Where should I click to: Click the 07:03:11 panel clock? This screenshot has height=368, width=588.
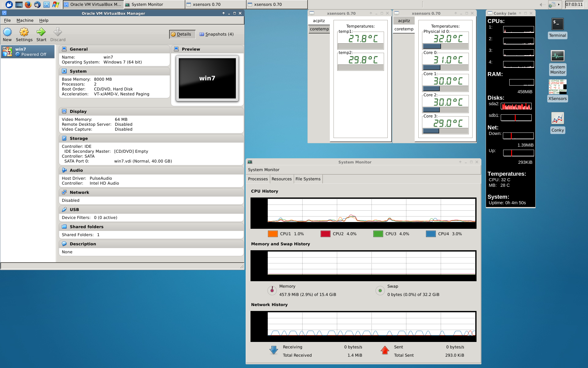[x=574, y=4]
